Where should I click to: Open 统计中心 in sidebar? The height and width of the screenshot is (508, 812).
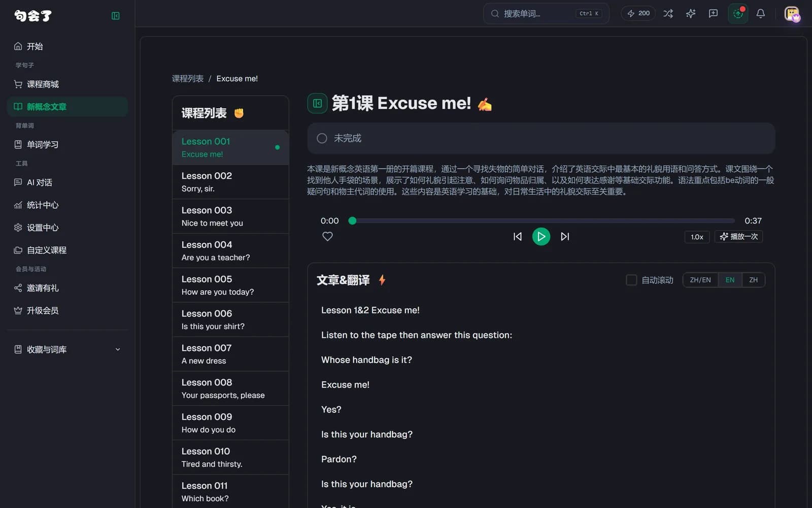point(67,205)
